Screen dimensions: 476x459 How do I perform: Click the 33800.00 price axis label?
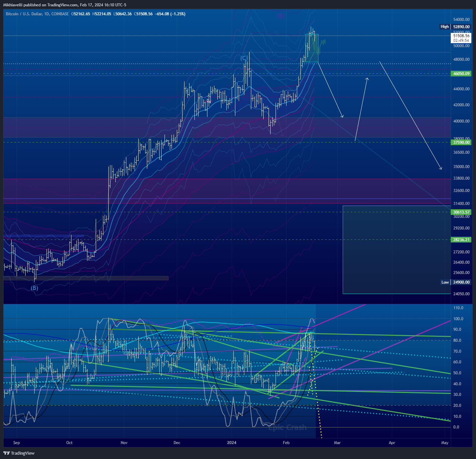pos(461,178)
